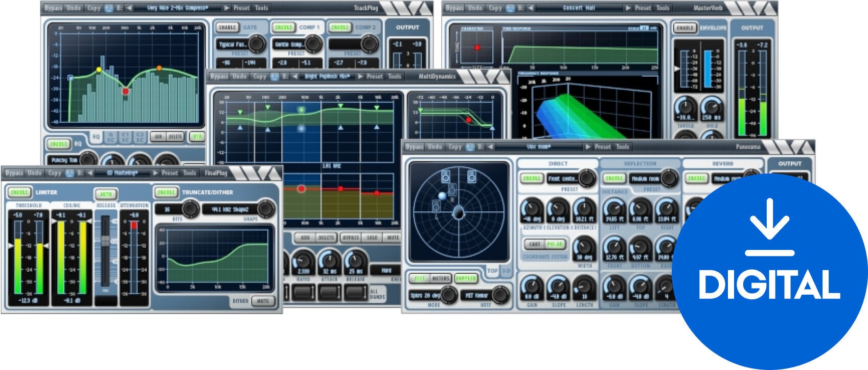Select the orange EQ band node in TrackPlug
This screenshot has width=868, height=370.
(x=159, y=68)
